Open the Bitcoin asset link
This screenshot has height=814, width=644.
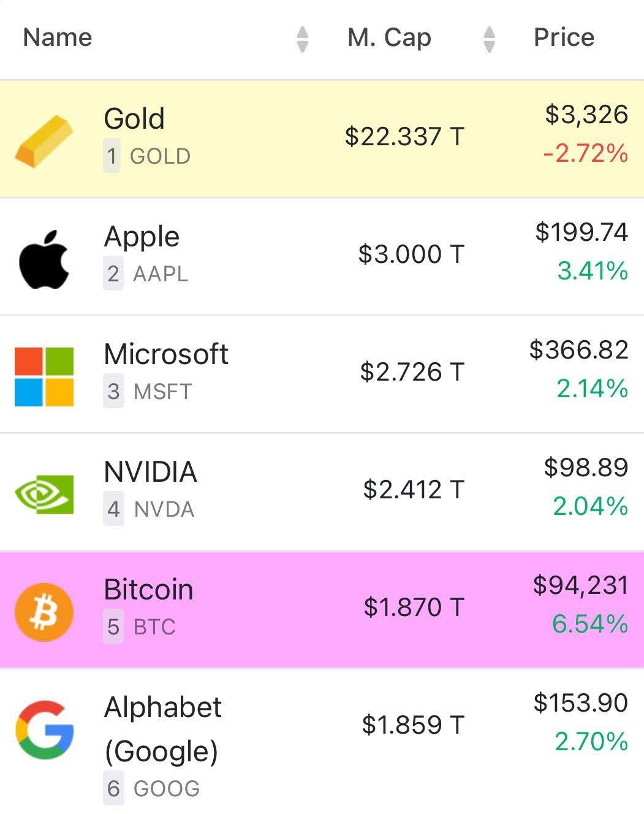click(149, 590)
